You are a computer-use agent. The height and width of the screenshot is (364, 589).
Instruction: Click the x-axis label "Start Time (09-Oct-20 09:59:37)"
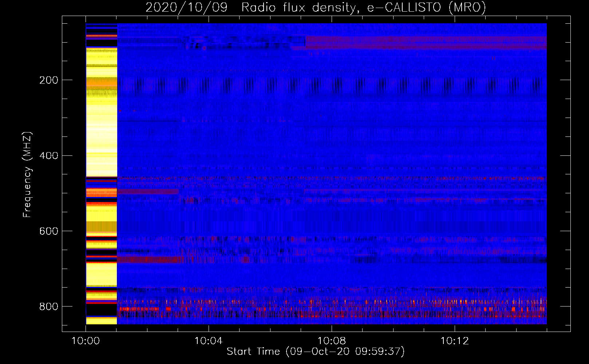coord(316,351)
